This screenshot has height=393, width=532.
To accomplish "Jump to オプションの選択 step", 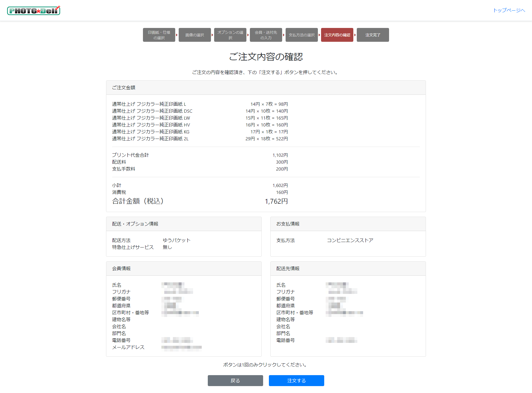I will 230,35.
